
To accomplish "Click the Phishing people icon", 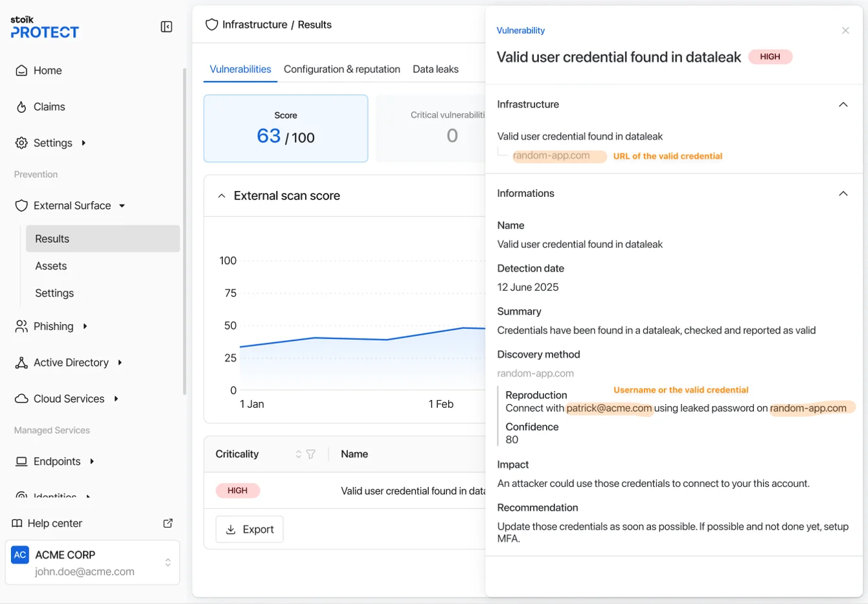I will [x=21, y=326].
